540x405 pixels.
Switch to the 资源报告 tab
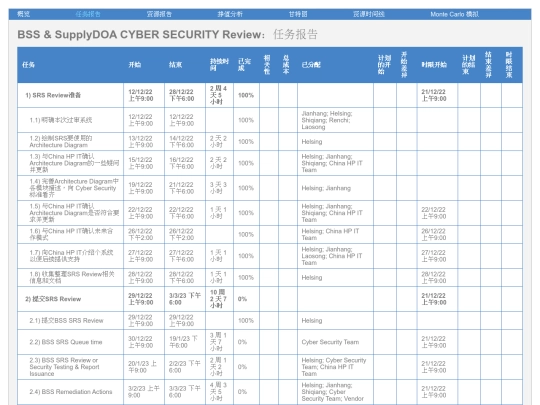[x=159, y=14]
